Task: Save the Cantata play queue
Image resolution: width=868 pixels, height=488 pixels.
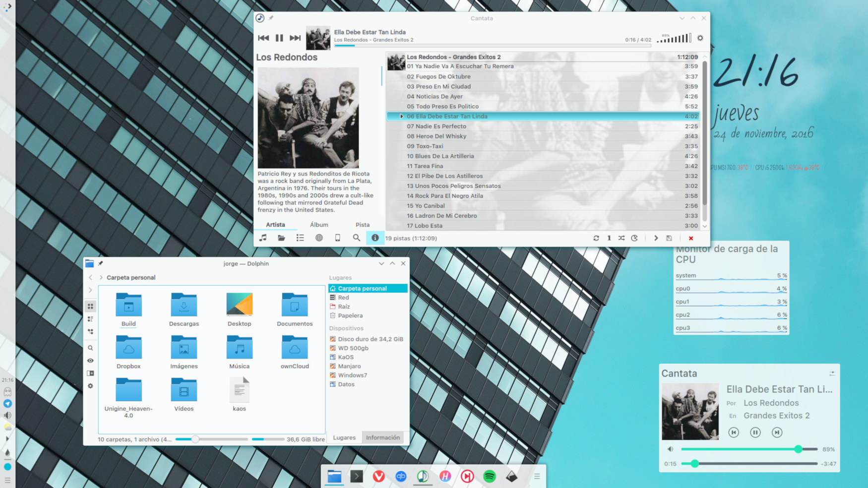Action: click(x=669, y=238)
